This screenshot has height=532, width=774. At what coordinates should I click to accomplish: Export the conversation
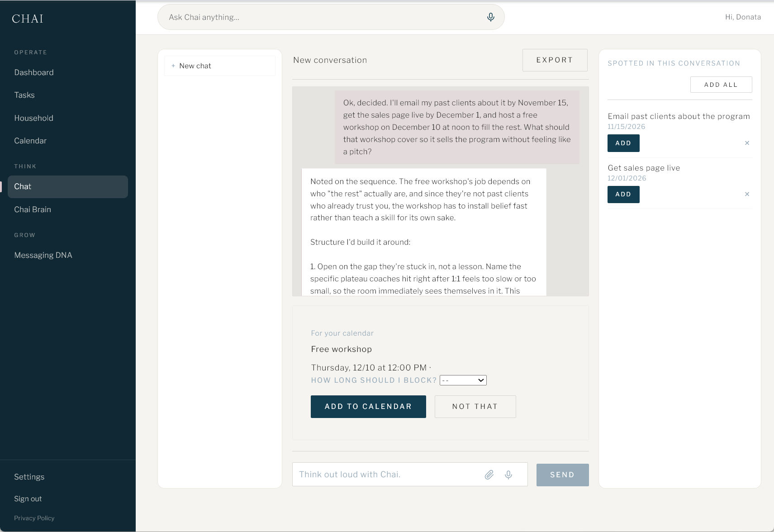click(555, 60)
